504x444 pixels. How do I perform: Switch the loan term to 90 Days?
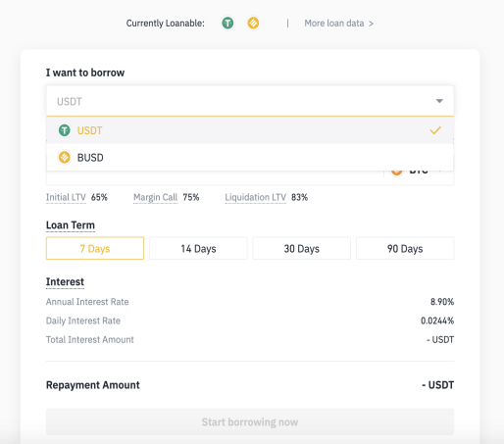tap(405, 248)
